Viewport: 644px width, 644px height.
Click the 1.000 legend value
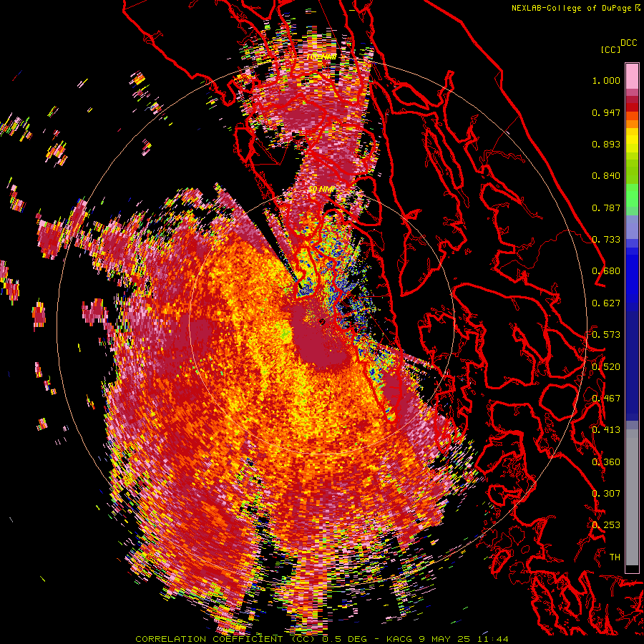click(x=606, y=80)
